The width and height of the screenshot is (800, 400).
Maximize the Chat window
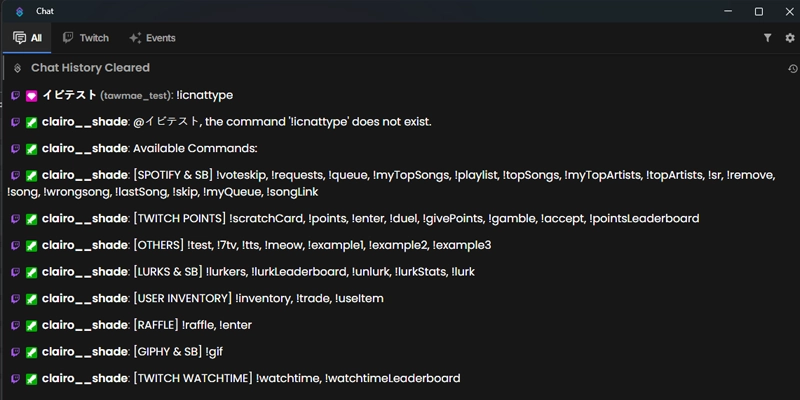click(x=759, y=11)
